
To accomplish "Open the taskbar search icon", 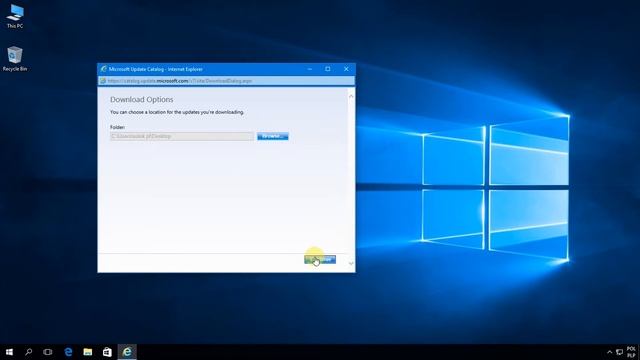I will tap(29, 352).
